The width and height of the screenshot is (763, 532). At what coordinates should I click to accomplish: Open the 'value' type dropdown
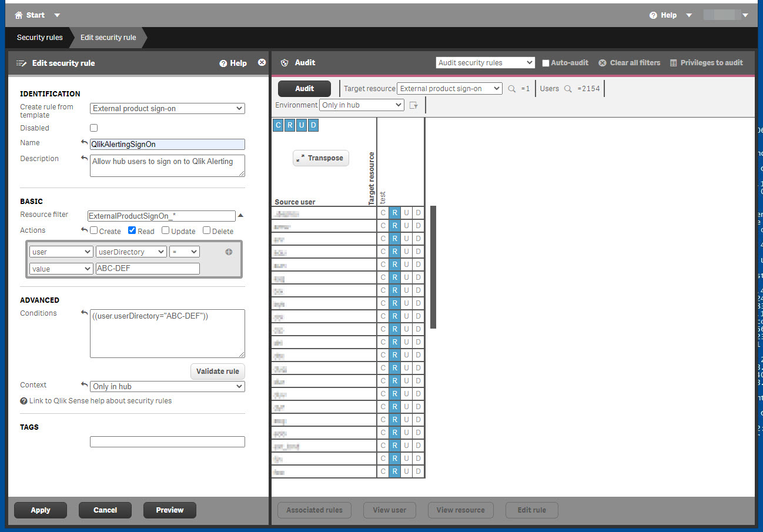[61, 269]
